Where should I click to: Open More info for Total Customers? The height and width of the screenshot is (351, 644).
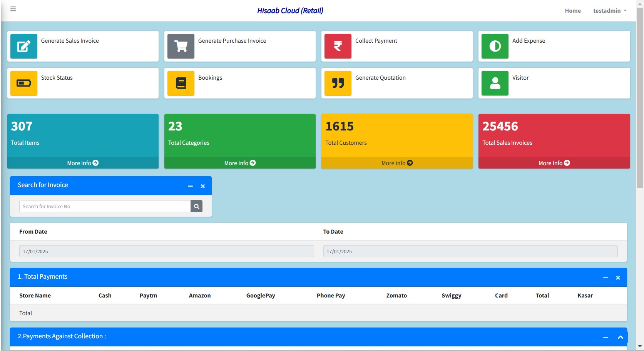tap(397, 163)
